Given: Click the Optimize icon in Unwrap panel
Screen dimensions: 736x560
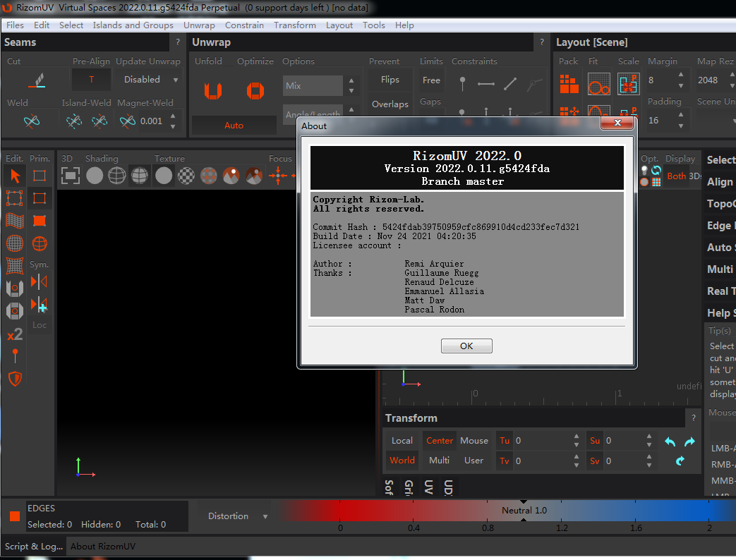Looking at the screenshot, I should click(x=255, y=90).
